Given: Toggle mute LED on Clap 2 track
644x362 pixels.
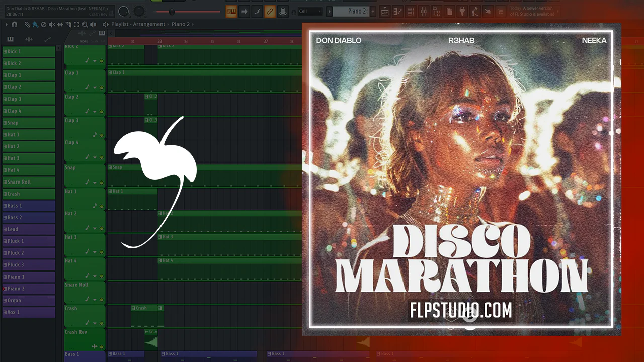Looking at the screenshot, I should coord(101,112).
